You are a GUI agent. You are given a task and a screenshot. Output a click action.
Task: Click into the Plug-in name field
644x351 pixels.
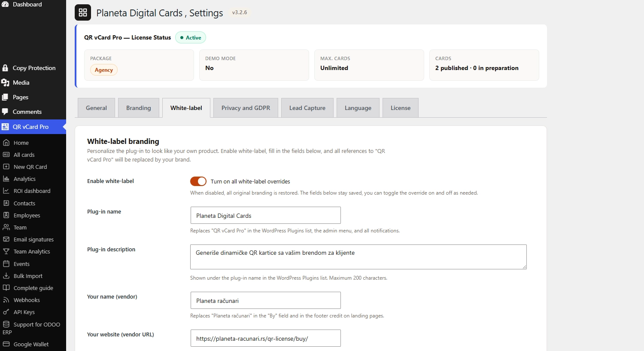(266, 215)
